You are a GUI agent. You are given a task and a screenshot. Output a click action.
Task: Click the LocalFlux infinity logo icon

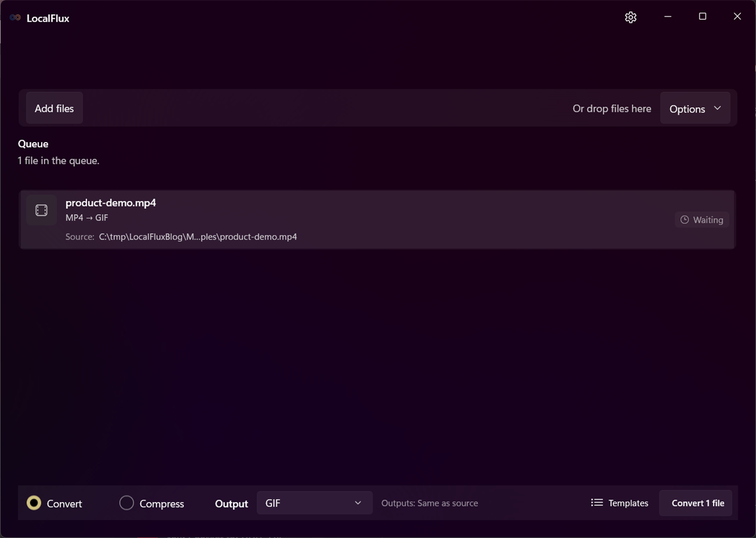(15, 18)
